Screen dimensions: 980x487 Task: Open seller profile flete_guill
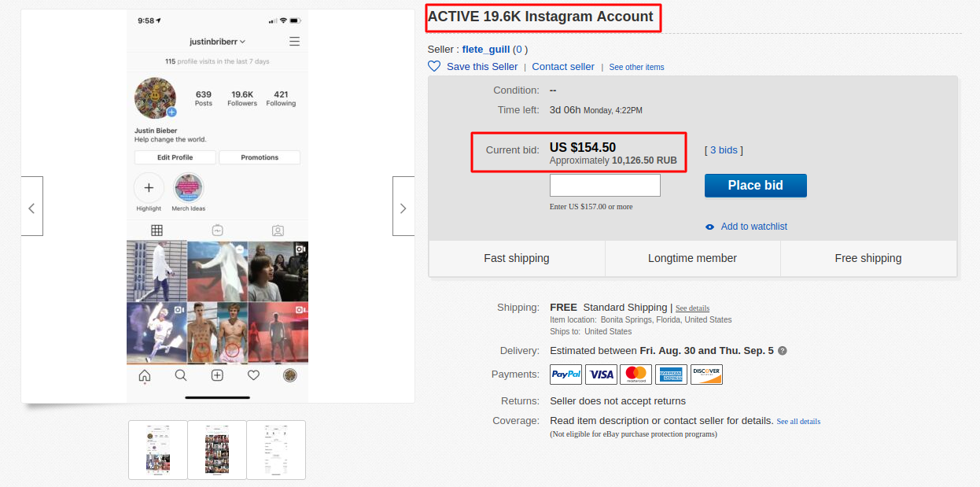pyautogui.click(x=486, y=49)
